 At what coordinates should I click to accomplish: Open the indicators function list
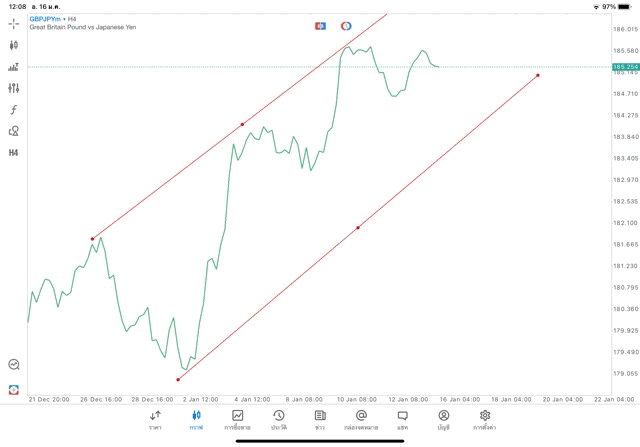[14, 109]
